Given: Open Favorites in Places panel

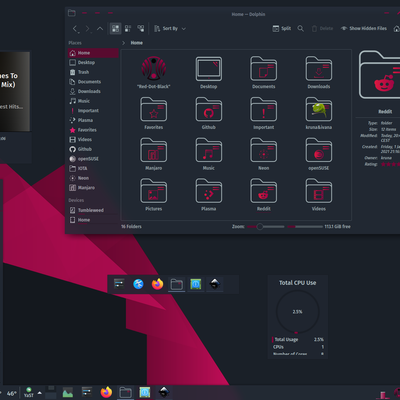Looking at the screenshot, I should [93, 130].
